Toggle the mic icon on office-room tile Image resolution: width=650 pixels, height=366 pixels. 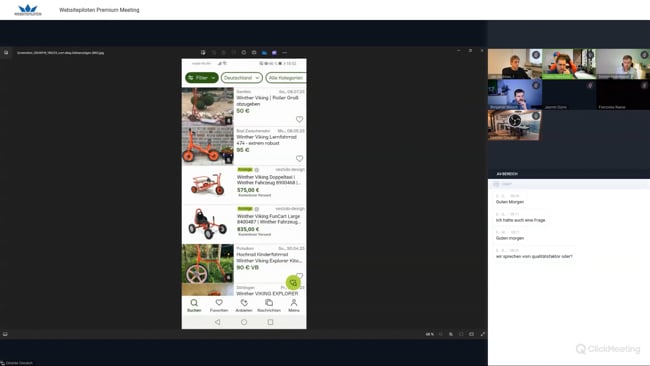pos(536,116)
